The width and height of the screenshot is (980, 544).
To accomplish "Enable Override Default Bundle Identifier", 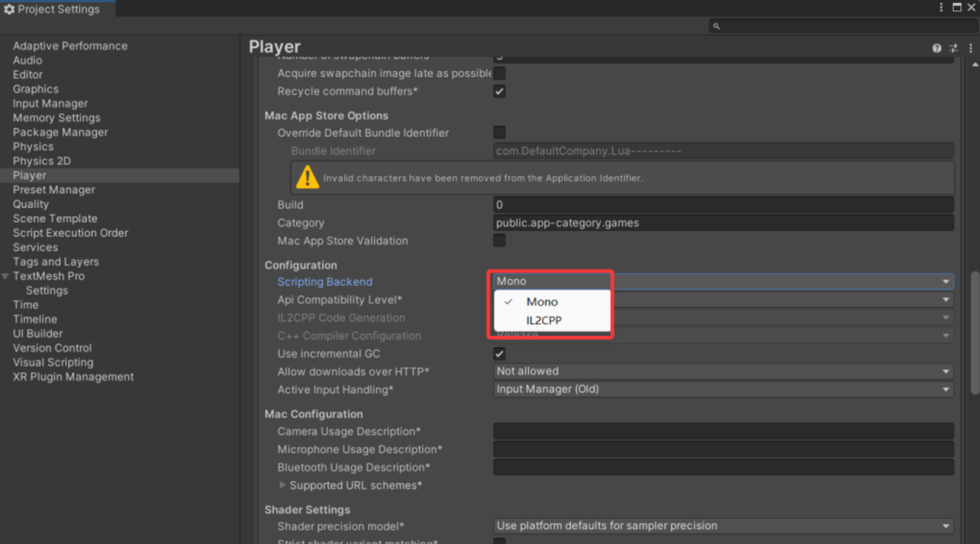I will (499, 133).
